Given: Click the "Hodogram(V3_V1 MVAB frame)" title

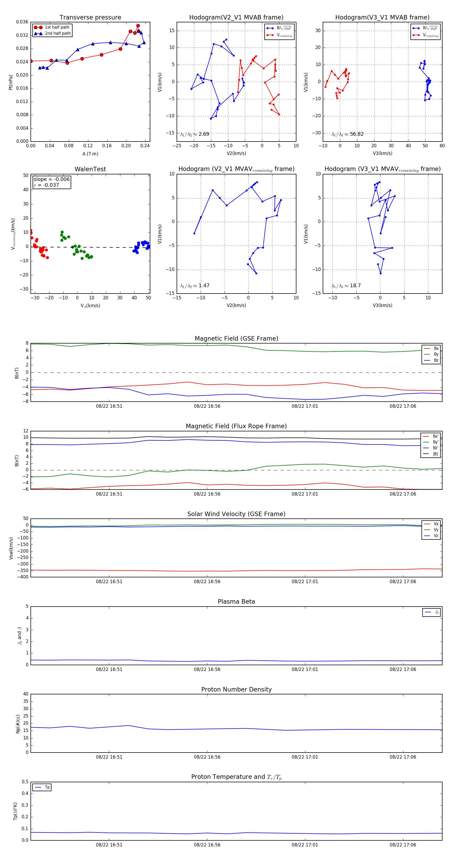Looking at the screenshot, I should [382, 18].
